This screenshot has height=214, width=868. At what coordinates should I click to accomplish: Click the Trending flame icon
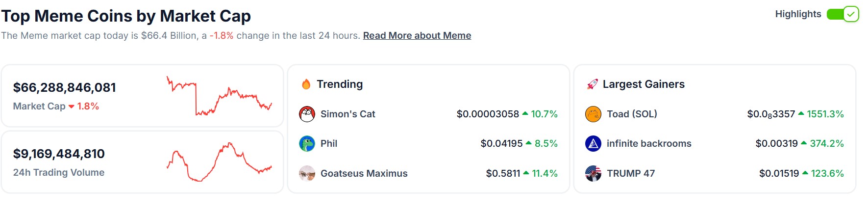306,84
